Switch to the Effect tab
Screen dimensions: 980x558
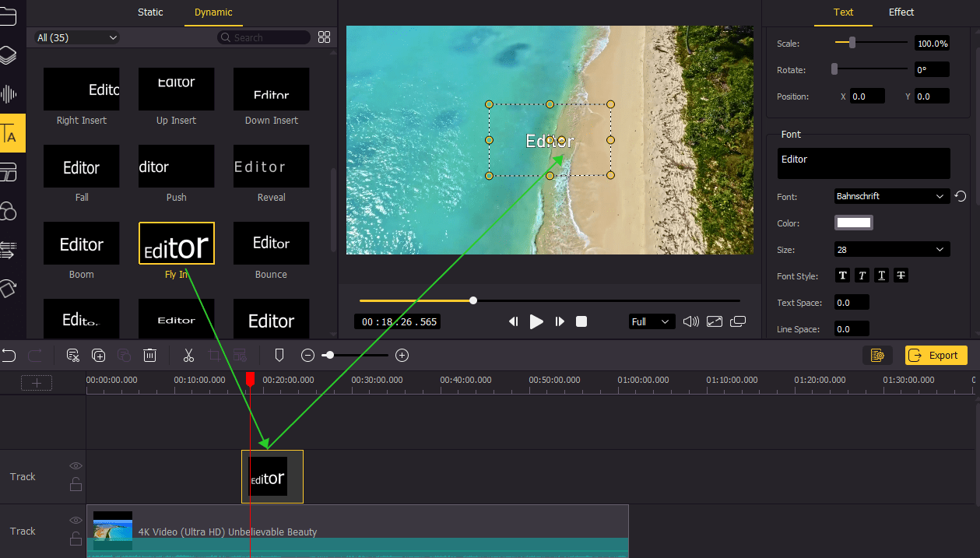(901, 12)
